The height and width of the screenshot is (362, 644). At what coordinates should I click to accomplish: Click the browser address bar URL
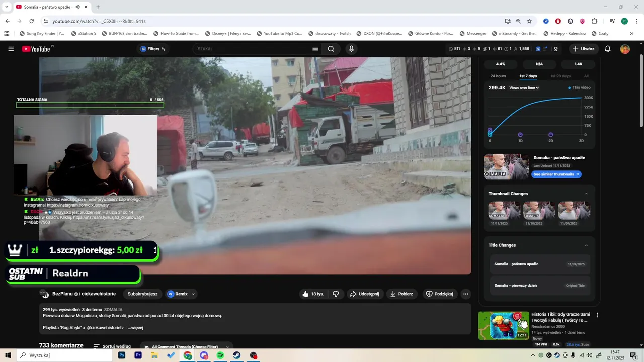tap(99, 21)
